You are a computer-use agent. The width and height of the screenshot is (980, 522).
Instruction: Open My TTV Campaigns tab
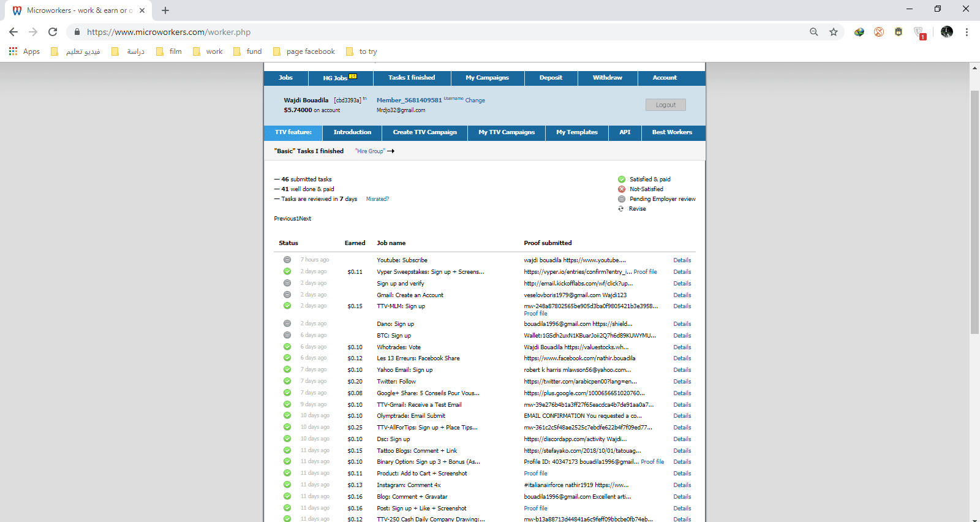(507, 132)
